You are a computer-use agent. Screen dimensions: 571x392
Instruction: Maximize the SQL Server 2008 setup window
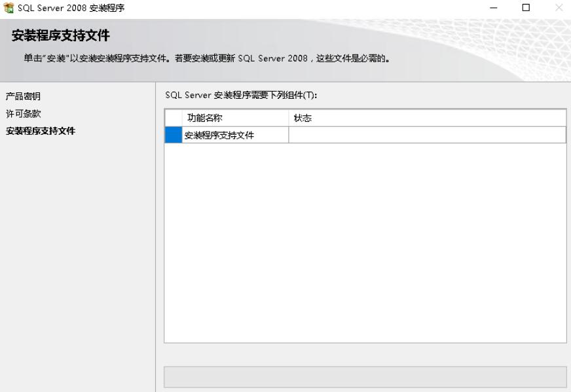tap(526, 8)
